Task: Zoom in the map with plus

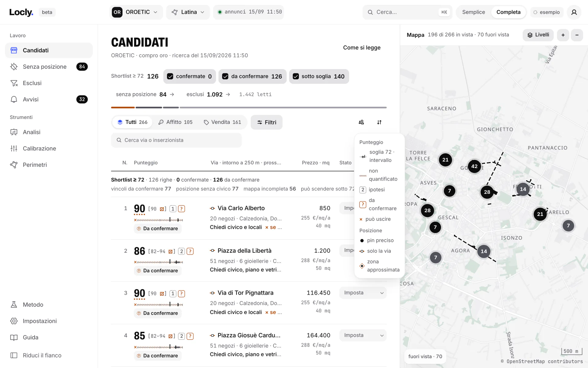Action: tap(563, 35)
